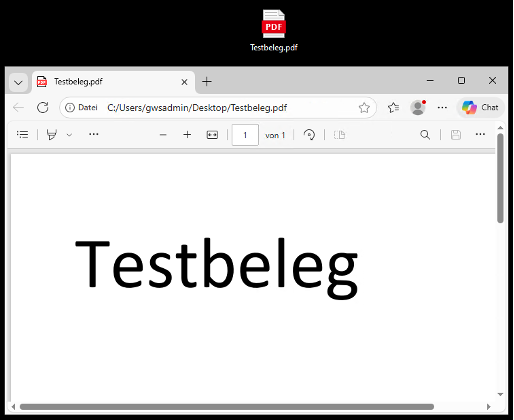514x420 pixels.
Task: Click the 'von 1' page count
Action: (x=275, y=135)
